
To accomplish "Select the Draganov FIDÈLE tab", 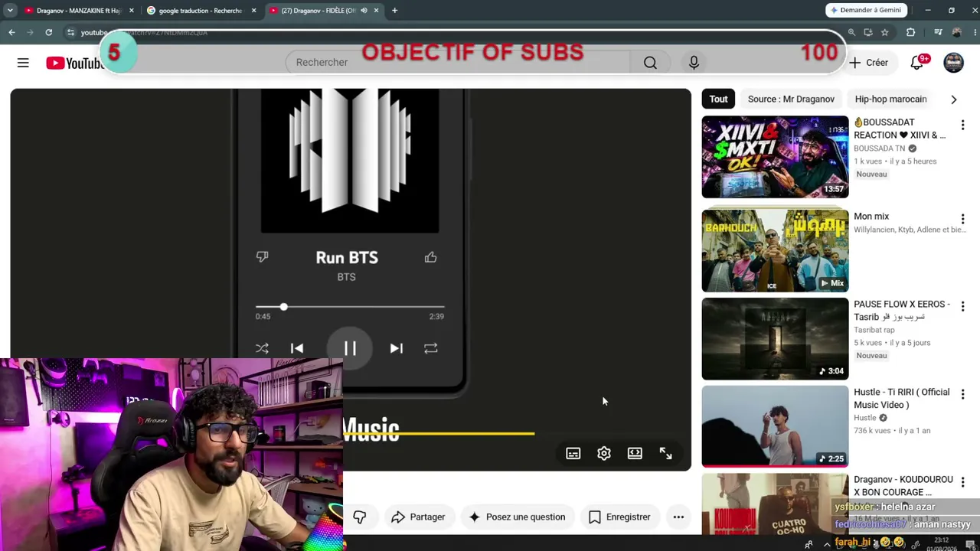I will (324, 11).
